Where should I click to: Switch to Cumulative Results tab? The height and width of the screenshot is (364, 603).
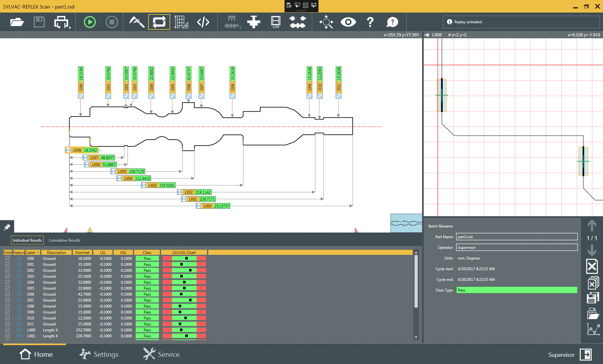(x=64, y=240)
